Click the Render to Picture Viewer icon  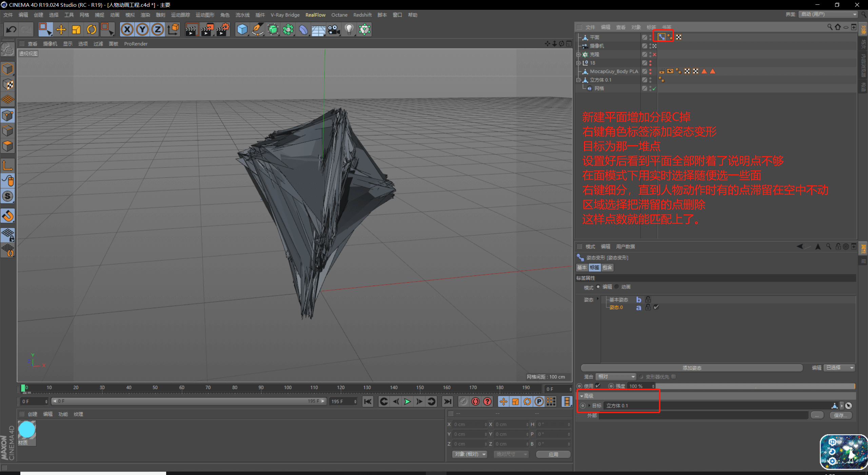point(207,30)
